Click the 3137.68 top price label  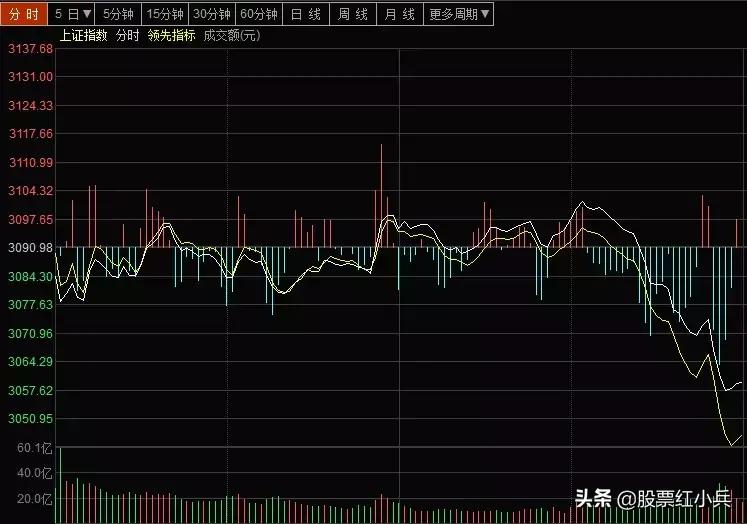click(x=30, y=49)
